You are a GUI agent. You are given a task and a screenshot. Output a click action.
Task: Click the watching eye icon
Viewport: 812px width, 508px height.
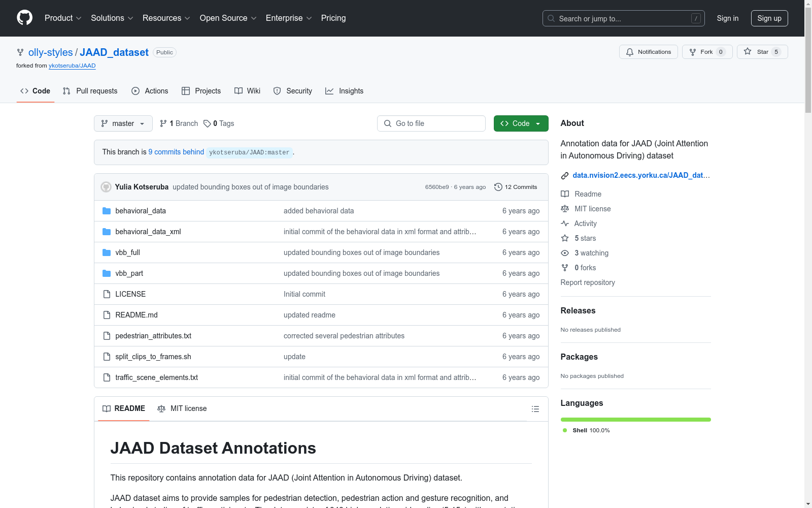click(565, 253)
